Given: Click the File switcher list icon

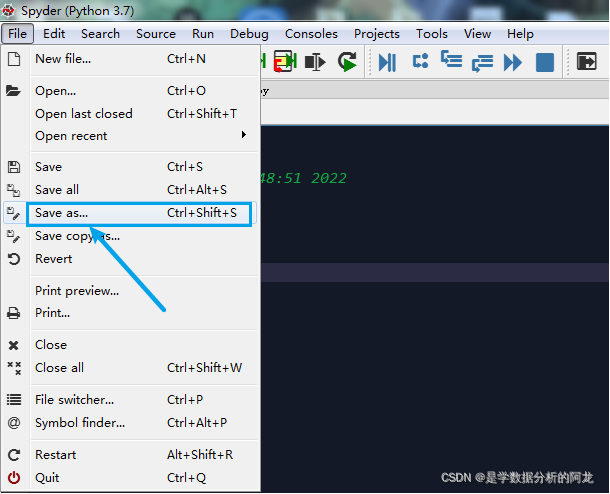Looking at the screenshot, I should click(14, 399).
